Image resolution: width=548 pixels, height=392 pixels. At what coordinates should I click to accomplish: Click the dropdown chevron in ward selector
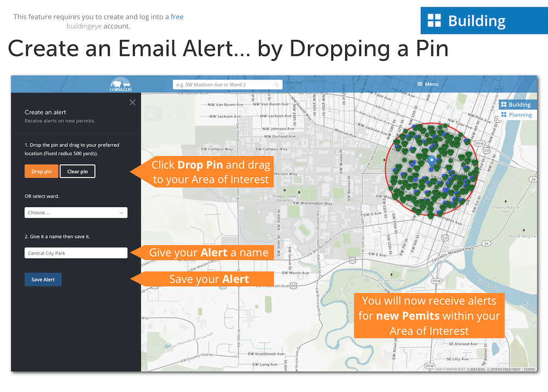[x=121, y=213]
